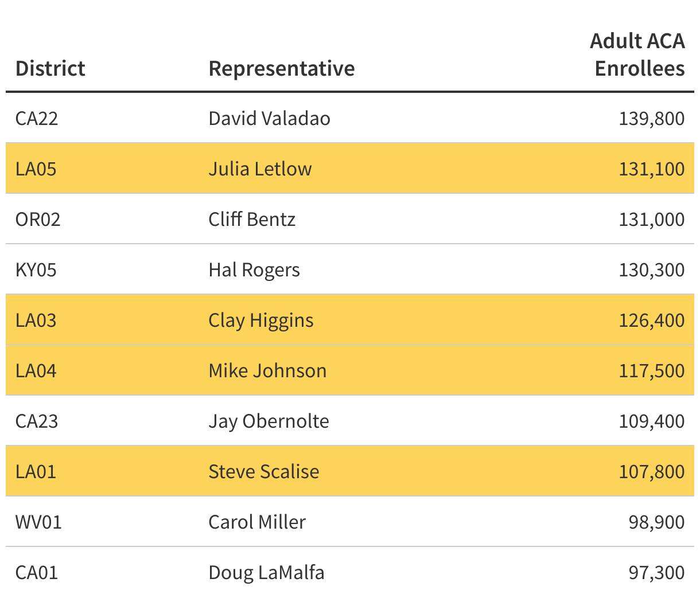The width and height of the screenshot is (700, 602).
Task: Click the Adult ACA Enrollees header
Action: coord(637,54)
